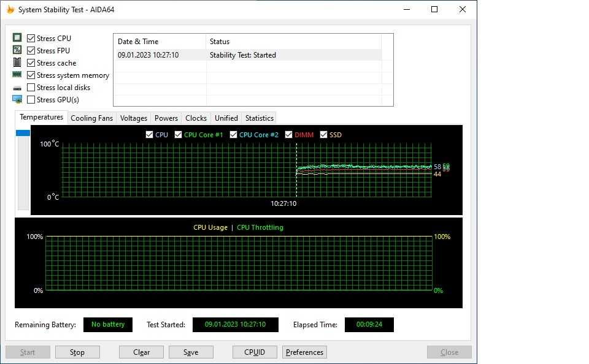
Task: Toggle CPU Core #2 graph checkbox
Action: click(233, 135)
